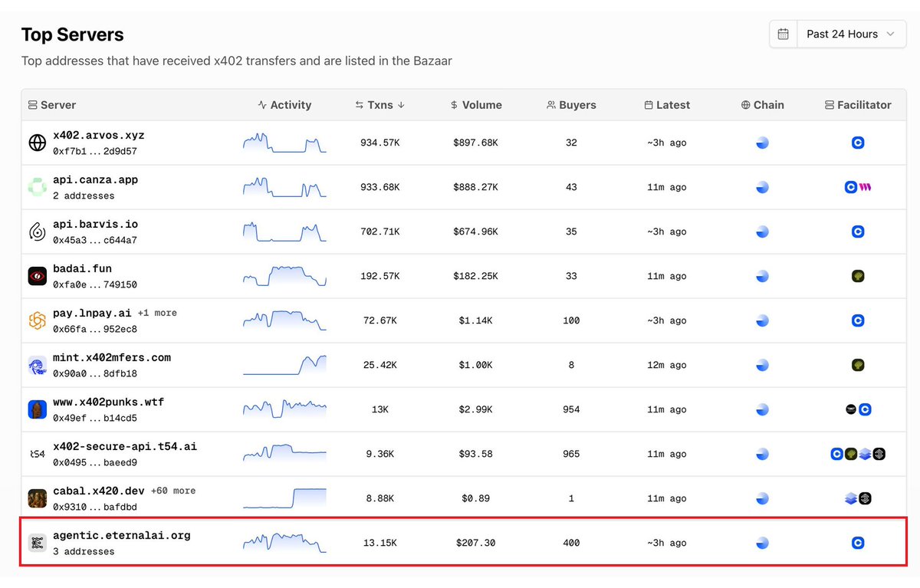
Task: Click the mint.x402mfers.com avatar icon
Action: 37,365
